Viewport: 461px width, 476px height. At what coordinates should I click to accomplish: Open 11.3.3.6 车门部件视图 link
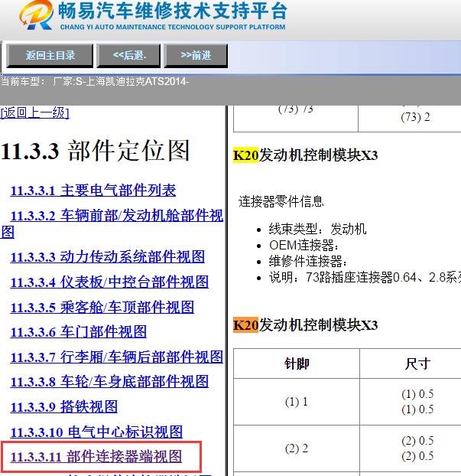click(79, 332)
